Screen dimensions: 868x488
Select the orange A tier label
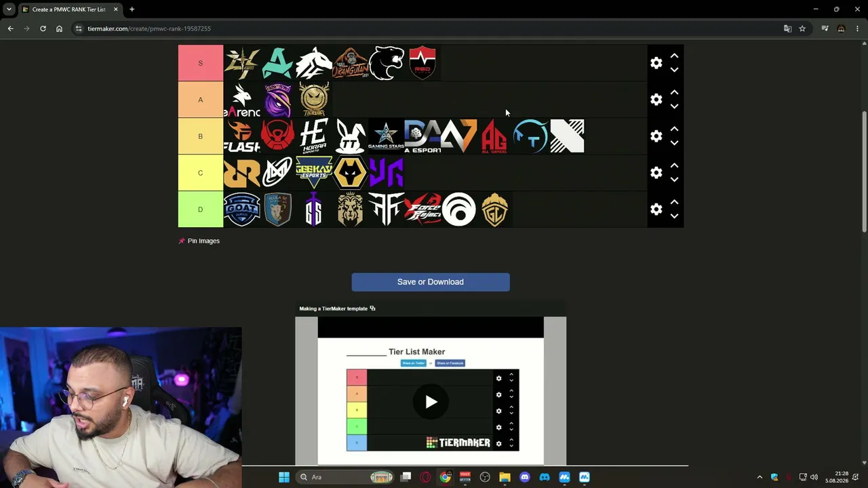201,100
